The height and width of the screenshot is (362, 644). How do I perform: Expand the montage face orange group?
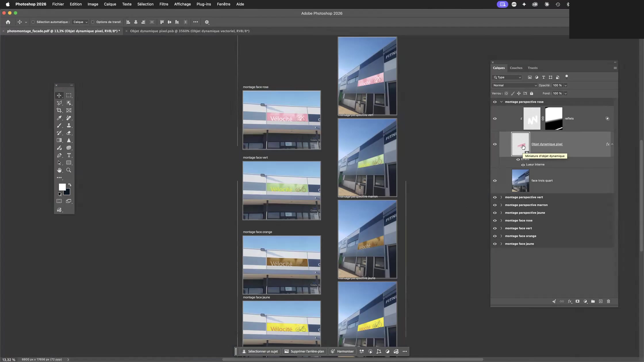click(501, 236)
